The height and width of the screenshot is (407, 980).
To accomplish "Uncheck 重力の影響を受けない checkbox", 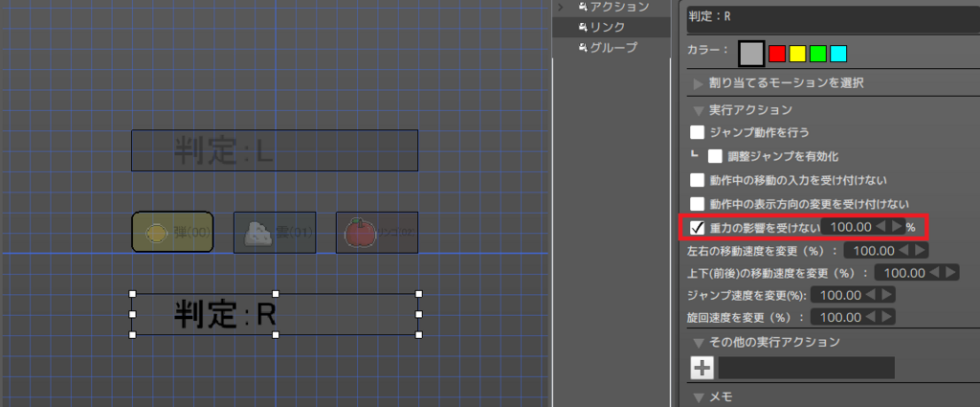I will click(x=698, y=228).
